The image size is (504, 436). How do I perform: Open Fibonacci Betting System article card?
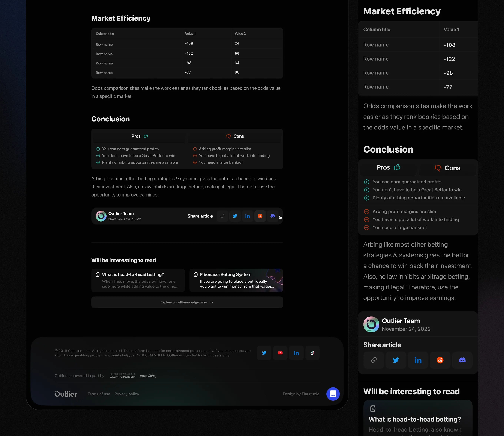click(236, 280)
